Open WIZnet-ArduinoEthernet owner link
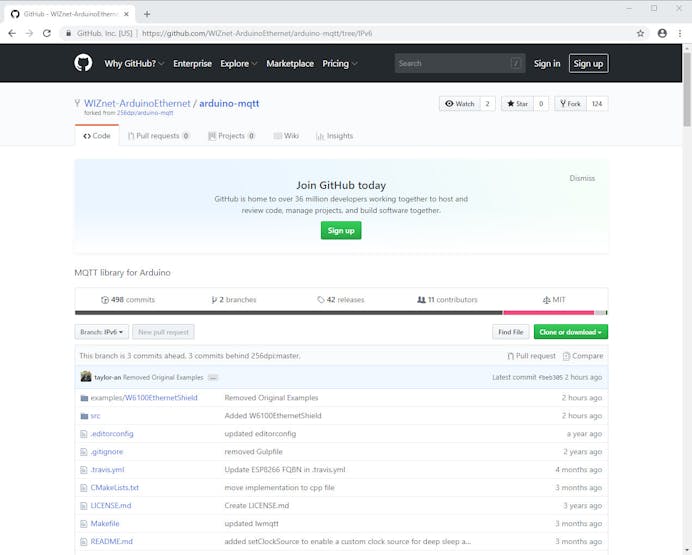 (137, 103)
